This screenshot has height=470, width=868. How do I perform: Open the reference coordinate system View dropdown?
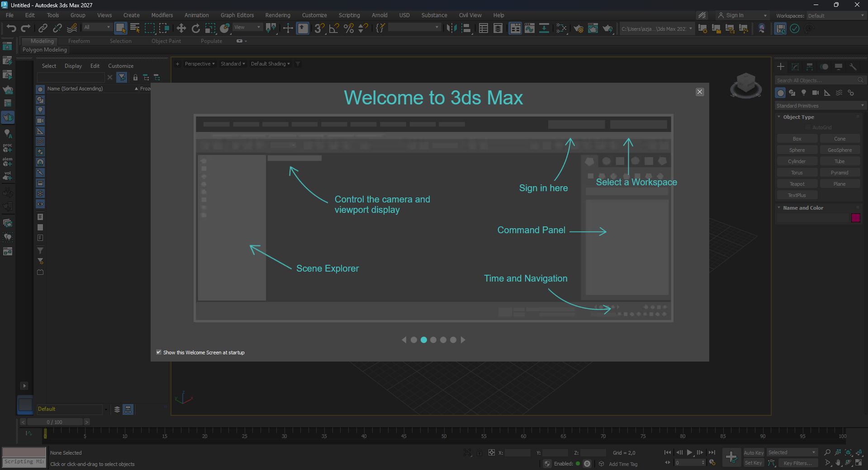247,28
